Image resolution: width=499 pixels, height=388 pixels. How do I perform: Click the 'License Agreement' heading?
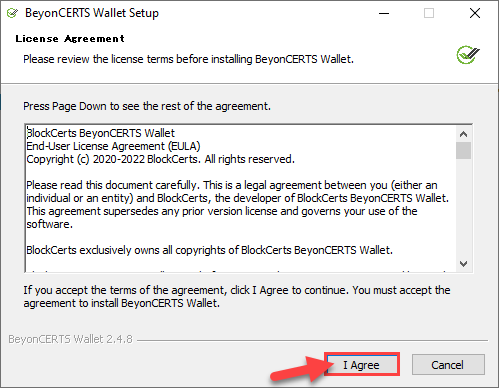pos(70,39)
